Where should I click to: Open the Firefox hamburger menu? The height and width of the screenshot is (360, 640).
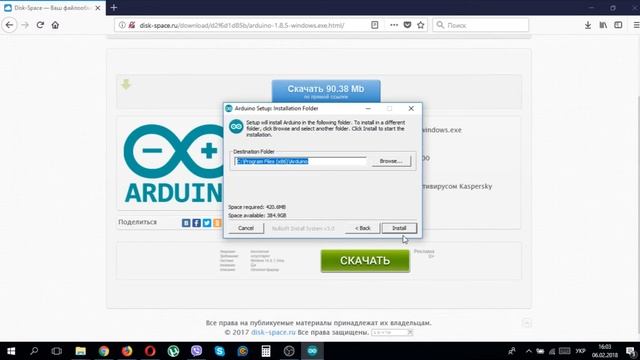[x=636, y=25]
